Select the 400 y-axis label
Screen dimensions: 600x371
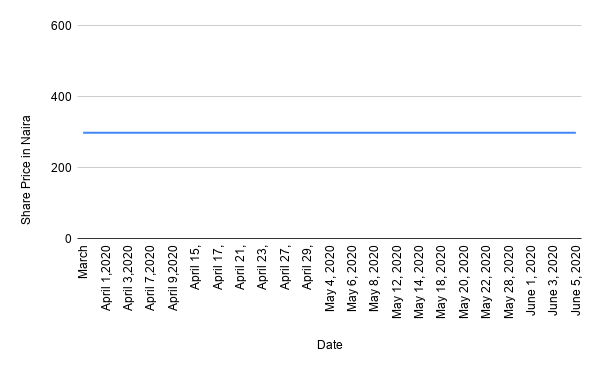[61, 97]
